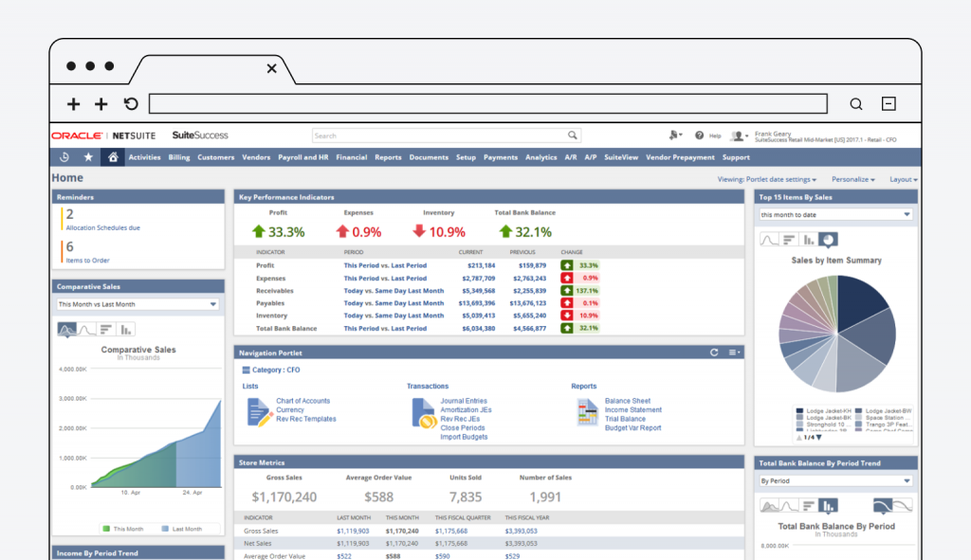Click into the NetSuite Search field

439,135
